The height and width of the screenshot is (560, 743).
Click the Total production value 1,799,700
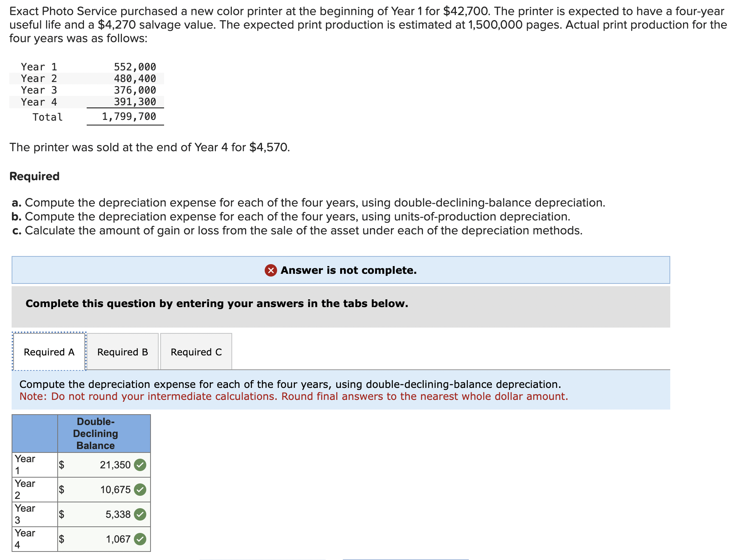click(129, 116)
